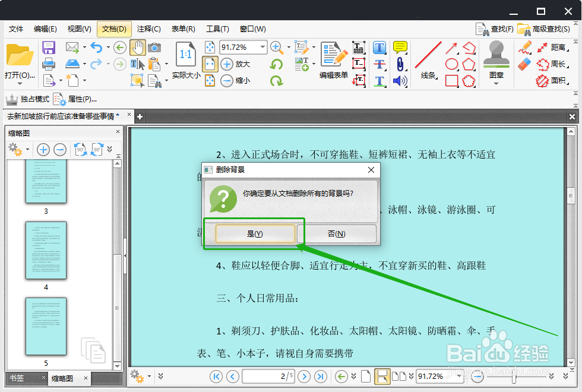Open the zoom percentage dropdown
This screenshot has width=582, height=392.
pyautogui.click(x=264, y=47)
